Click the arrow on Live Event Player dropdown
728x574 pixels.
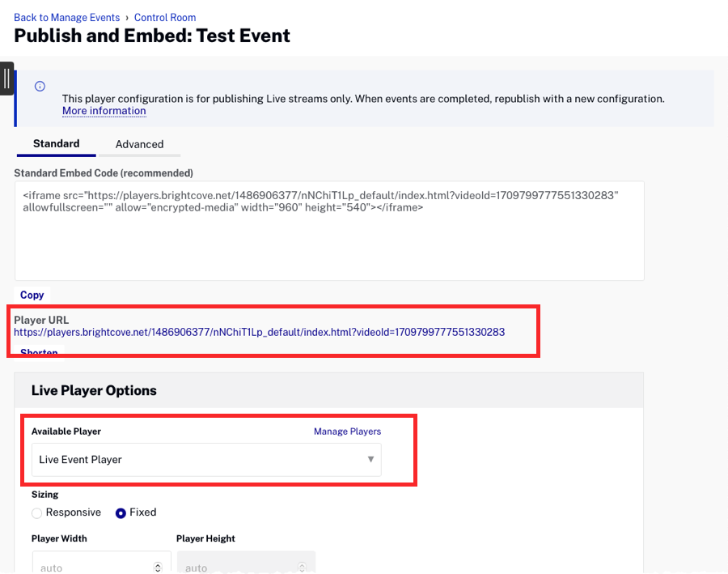coord(370,460)
